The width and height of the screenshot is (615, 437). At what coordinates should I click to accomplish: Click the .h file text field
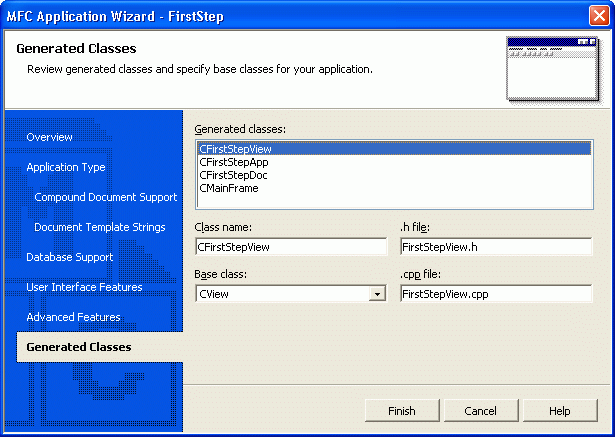pos(495,246)
